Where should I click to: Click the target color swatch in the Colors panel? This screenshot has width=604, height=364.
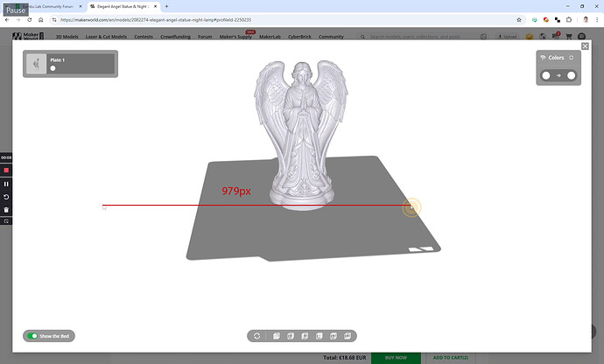click(x=572, y=75)
